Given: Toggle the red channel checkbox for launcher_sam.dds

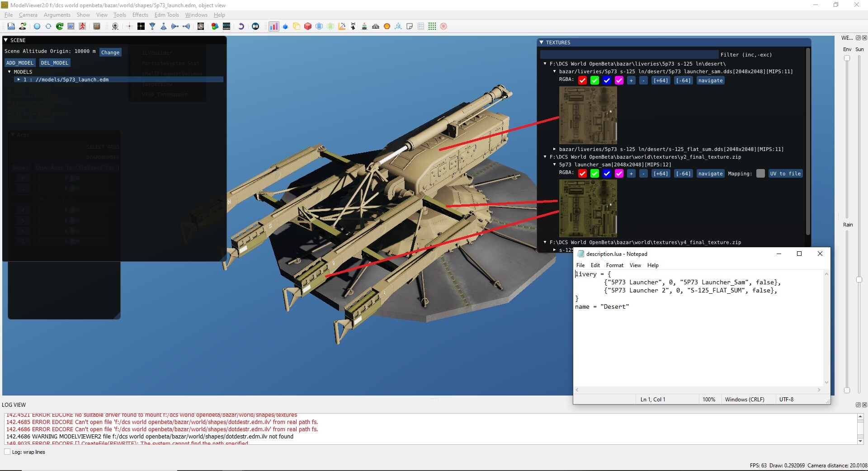Looking at the screenshot, I should pos(582,80).
